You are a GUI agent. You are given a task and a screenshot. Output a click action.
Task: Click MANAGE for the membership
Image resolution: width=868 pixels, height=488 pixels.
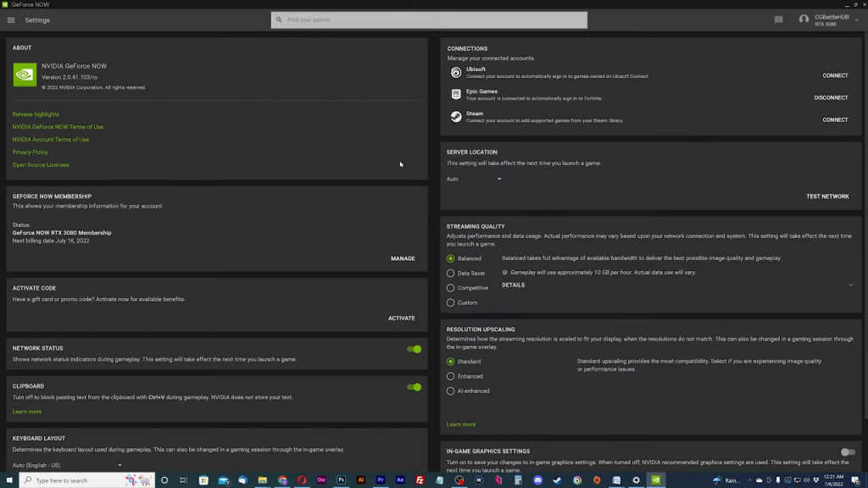pos(403,258)
